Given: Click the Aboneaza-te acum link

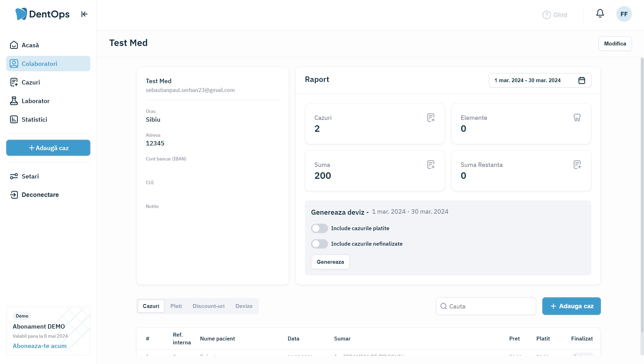Looking at the screenshot, I should click(40, 346).
